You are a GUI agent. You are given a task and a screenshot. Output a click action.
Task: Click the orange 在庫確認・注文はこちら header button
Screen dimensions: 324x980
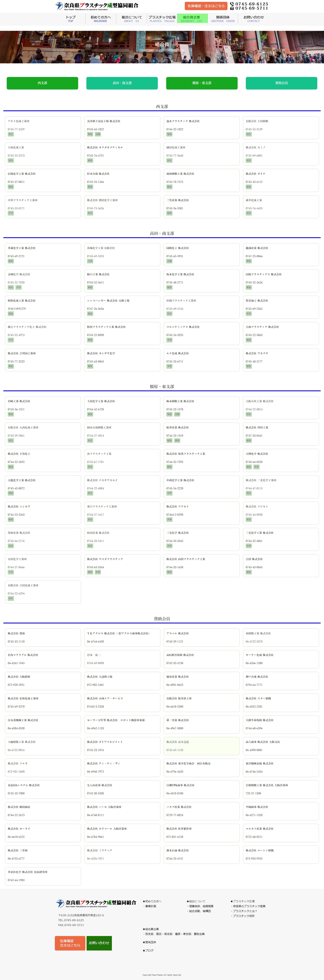pos(206,6)
